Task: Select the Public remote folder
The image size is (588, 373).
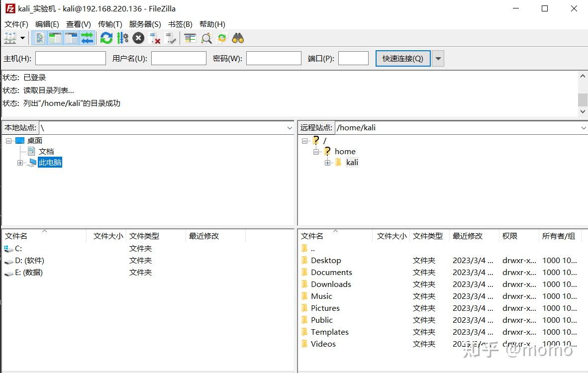Action: tap(322, 320)
